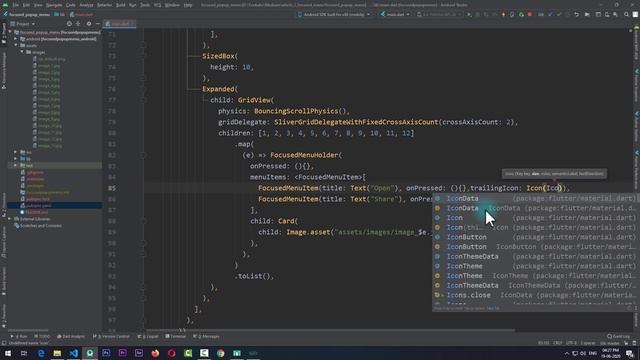This screenshot has height=360, width=640.
Task: Click the SizedBox( code text
Action: [220, 56]
